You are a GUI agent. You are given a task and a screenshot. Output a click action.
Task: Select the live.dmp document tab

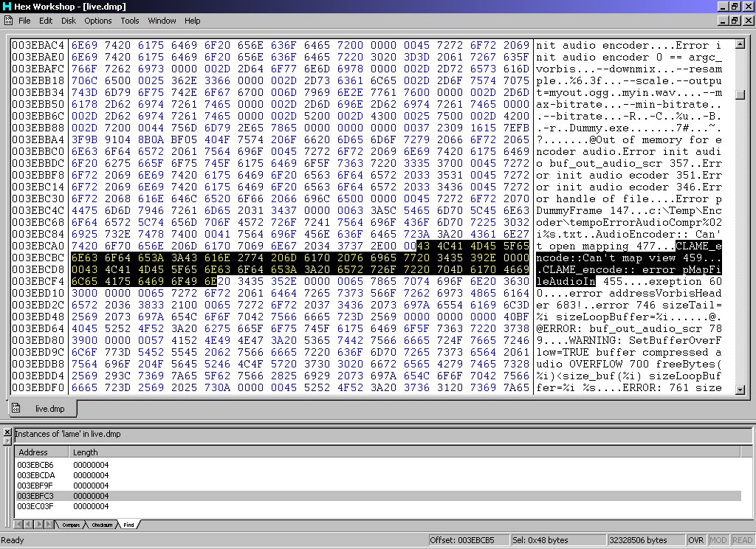click(x=42, y=408)
